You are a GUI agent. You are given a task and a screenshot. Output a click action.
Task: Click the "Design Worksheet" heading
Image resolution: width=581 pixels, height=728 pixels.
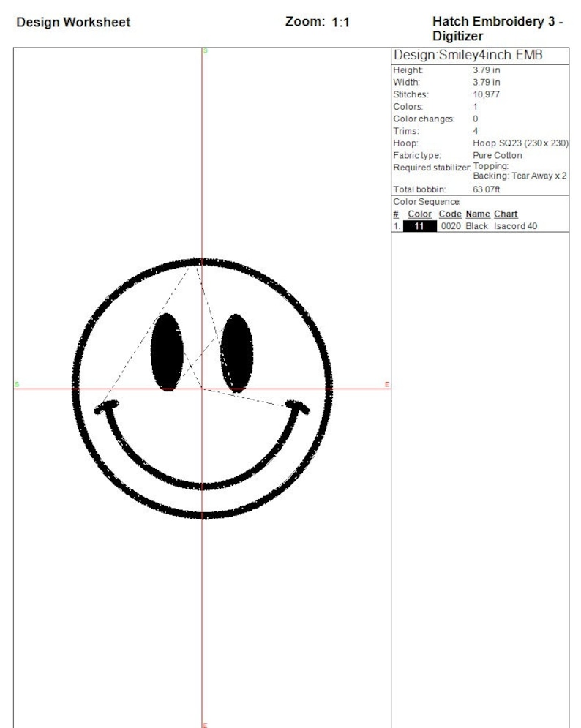click(x=73, y=22)
